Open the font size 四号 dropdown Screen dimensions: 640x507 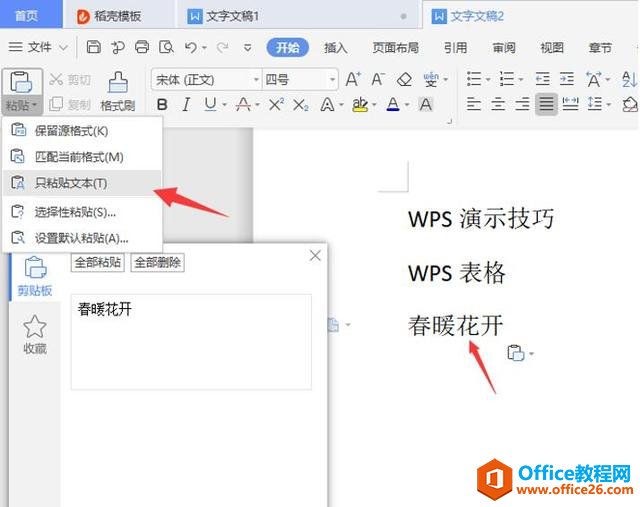point(333,79)
